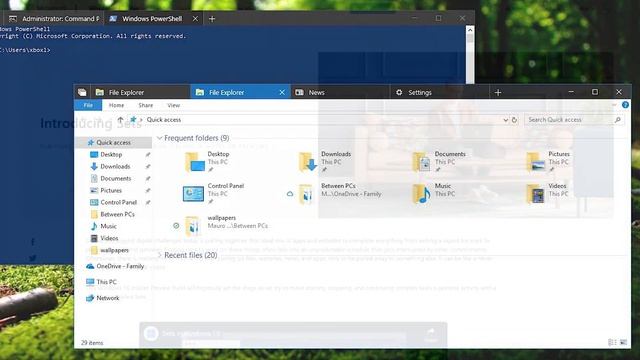Select wallpapers in the navigation pane
This screenshot has height=360, width=640.
pos(114,250)
